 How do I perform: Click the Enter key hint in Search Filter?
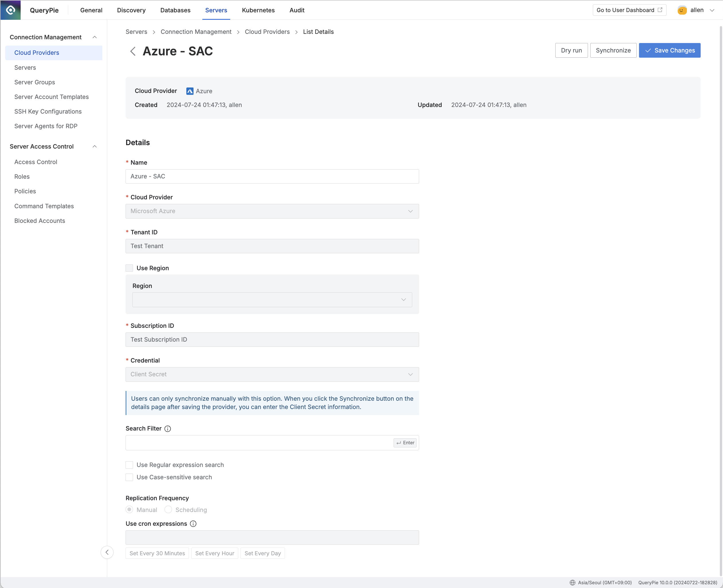(x=405, y=443)
